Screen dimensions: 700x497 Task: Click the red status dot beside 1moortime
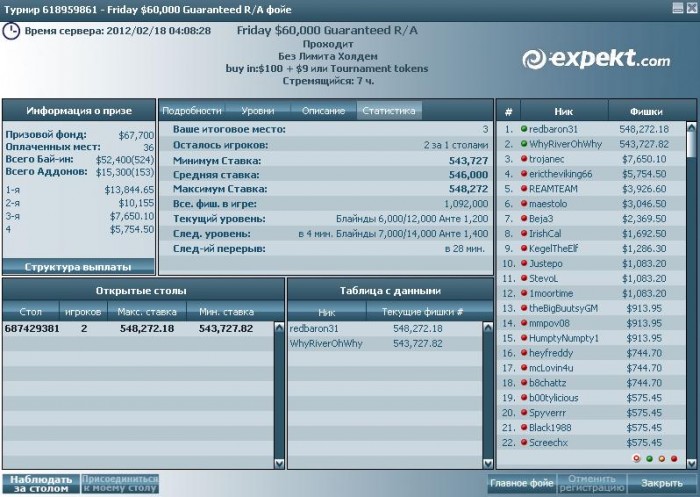[524, 293]
